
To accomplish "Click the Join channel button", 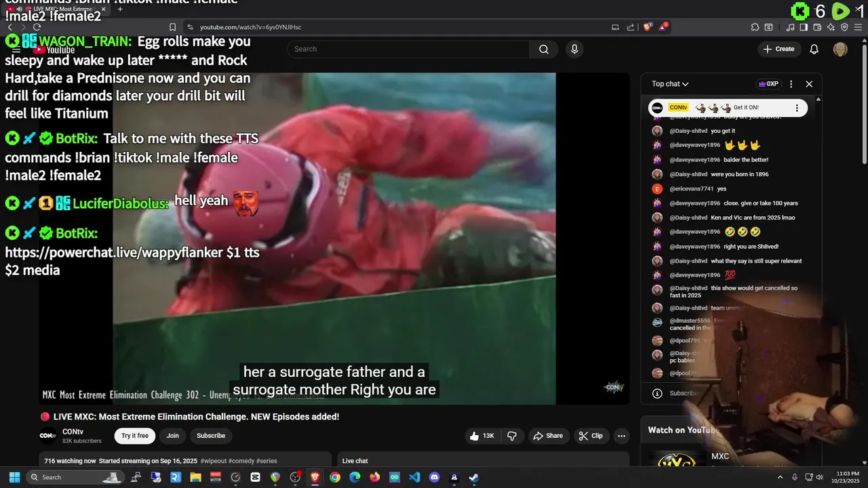I will tap(173, 436).
